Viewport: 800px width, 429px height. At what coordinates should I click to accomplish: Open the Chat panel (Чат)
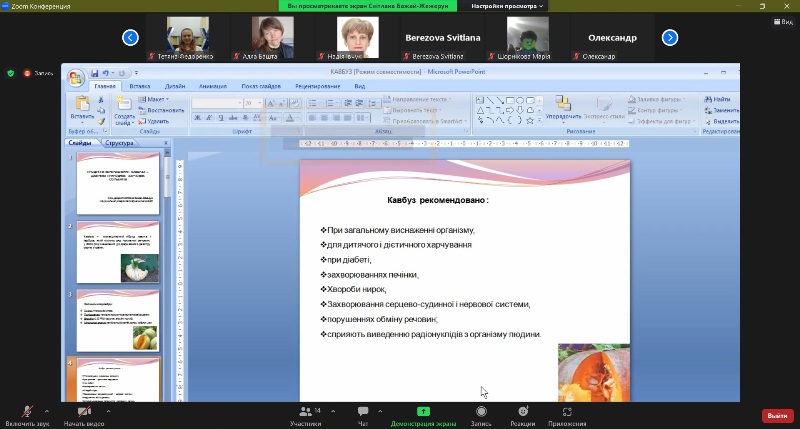click(x=364, y=412)
